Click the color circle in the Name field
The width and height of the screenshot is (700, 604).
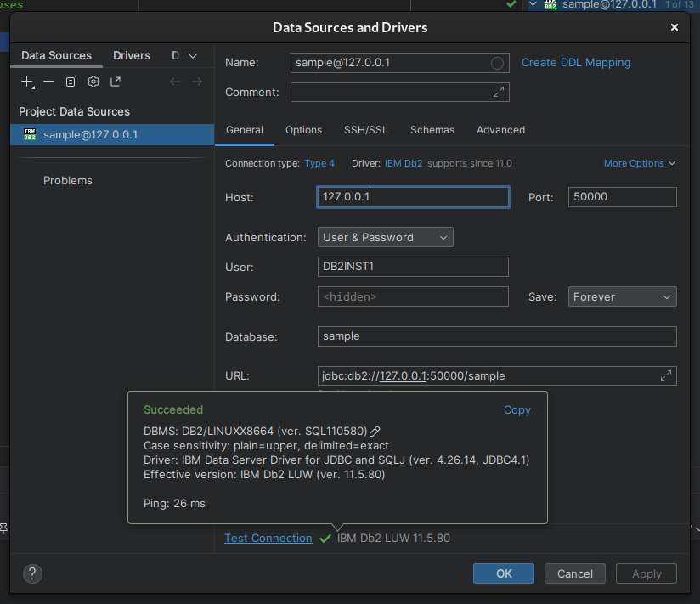(498, 63)
